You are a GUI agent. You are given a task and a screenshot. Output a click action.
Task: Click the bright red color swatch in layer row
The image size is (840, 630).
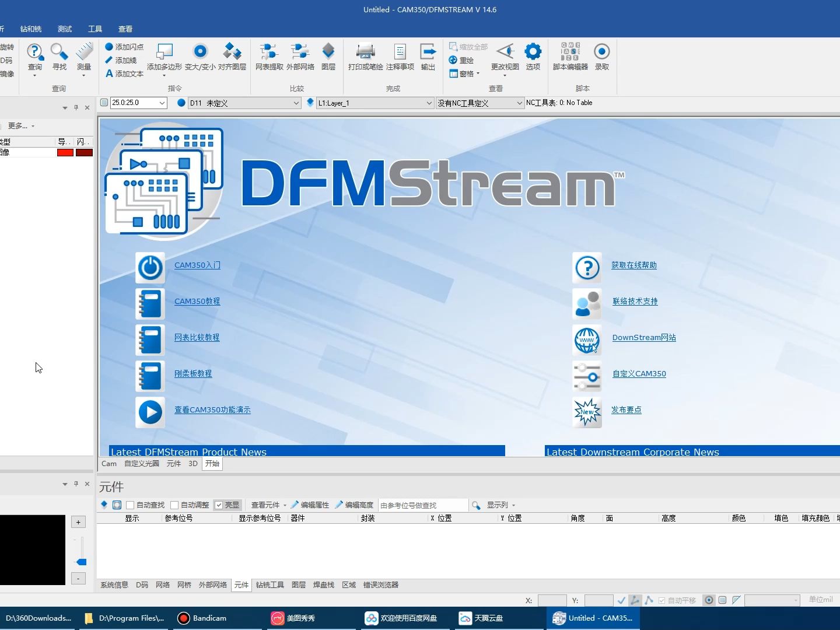(x=65, y=153)
